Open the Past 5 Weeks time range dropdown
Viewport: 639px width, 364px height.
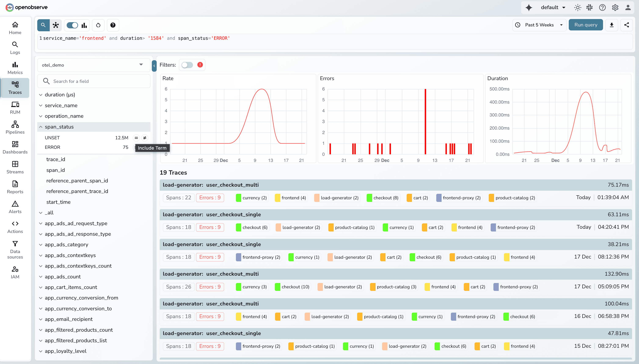[x=539, y=25]
